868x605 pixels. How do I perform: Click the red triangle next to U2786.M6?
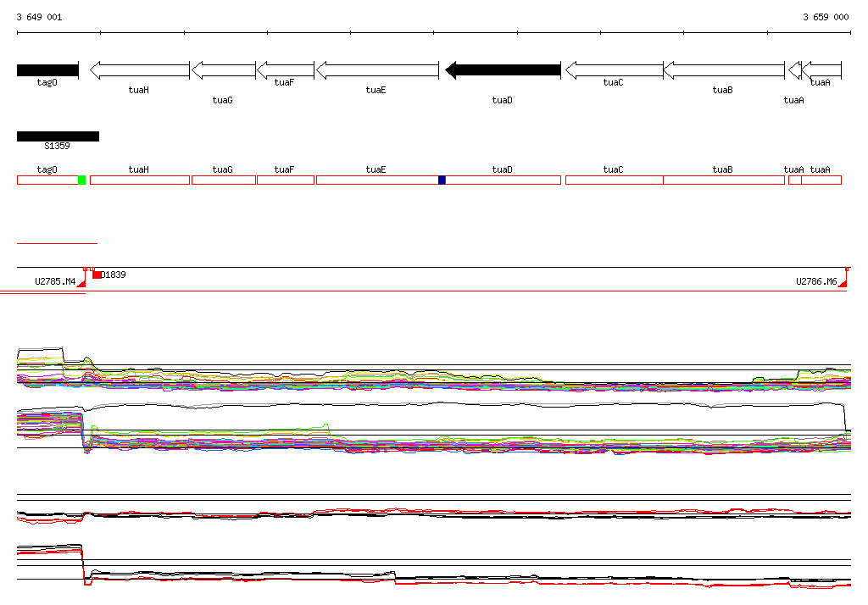point(843,286)
